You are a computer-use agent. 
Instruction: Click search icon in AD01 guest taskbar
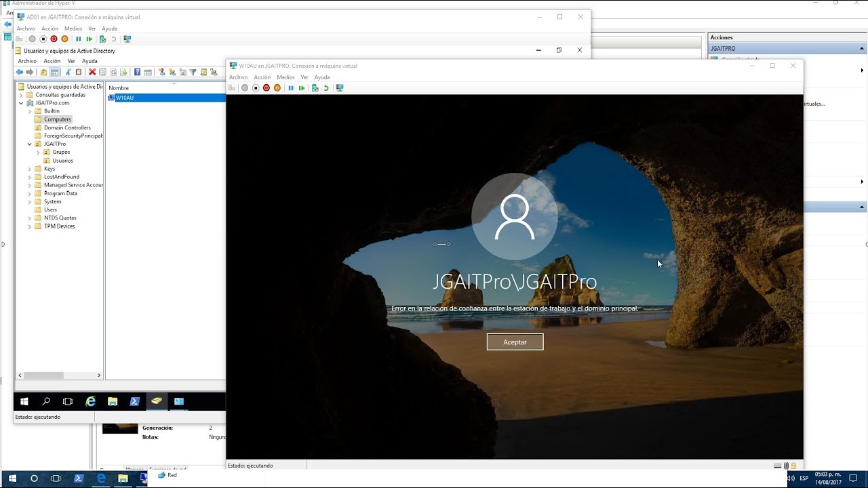coord(46,401)
